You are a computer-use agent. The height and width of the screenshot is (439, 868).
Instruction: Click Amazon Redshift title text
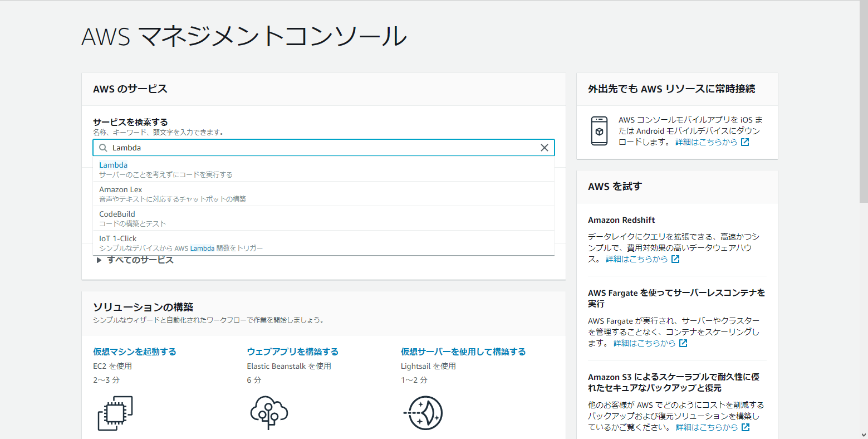(x=621, y=220)
